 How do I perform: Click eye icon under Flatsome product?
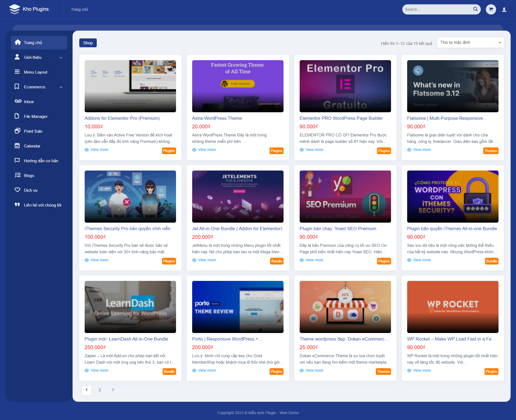pyautogui.click(x=409, y=150)
